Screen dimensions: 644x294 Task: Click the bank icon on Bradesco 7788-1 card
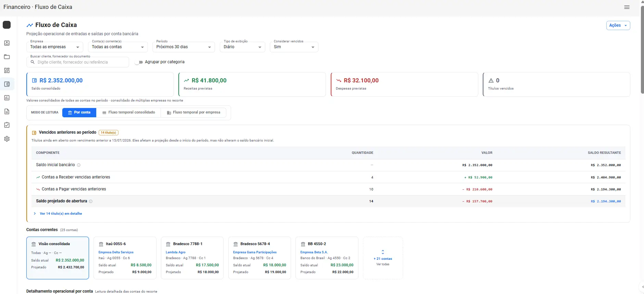168,244
